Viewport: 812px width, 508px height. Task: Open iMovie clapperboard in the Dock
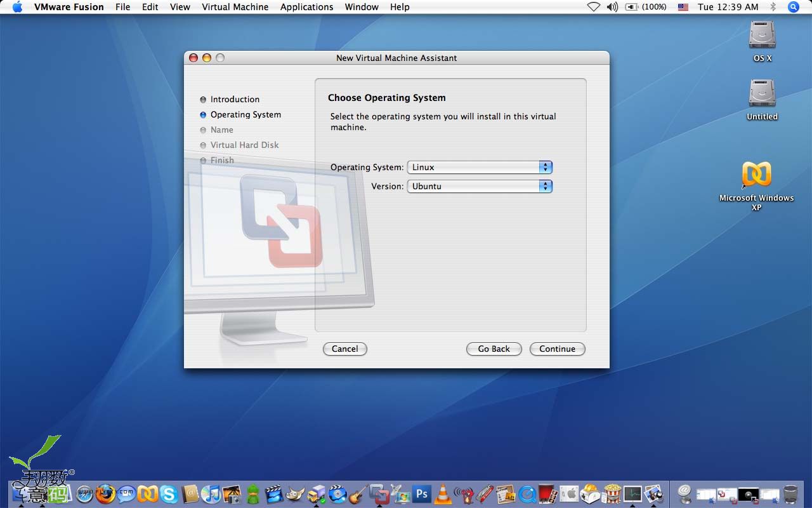[x=273, y=494]
